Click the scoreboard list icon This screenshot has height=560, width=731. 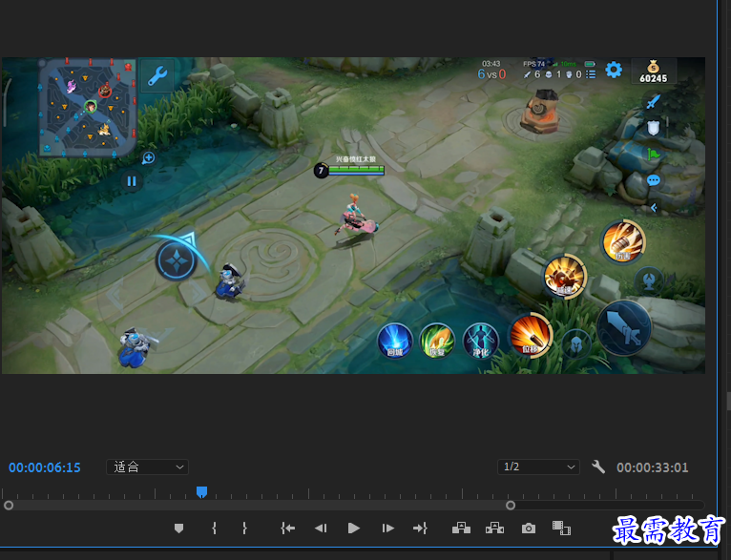click(x=591, y=74)
